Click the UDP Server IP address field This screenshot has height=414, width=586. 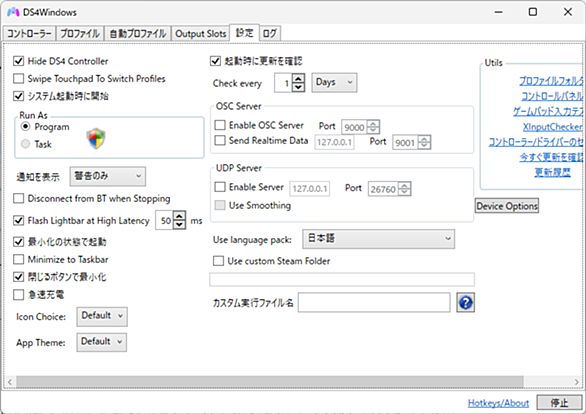310,189
